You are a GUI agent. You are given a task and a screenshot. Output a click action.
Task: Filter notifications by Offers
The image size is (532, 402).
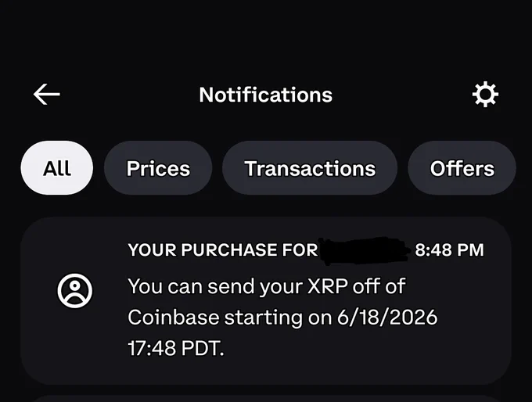pyautogui.click(x=462, y=168)
